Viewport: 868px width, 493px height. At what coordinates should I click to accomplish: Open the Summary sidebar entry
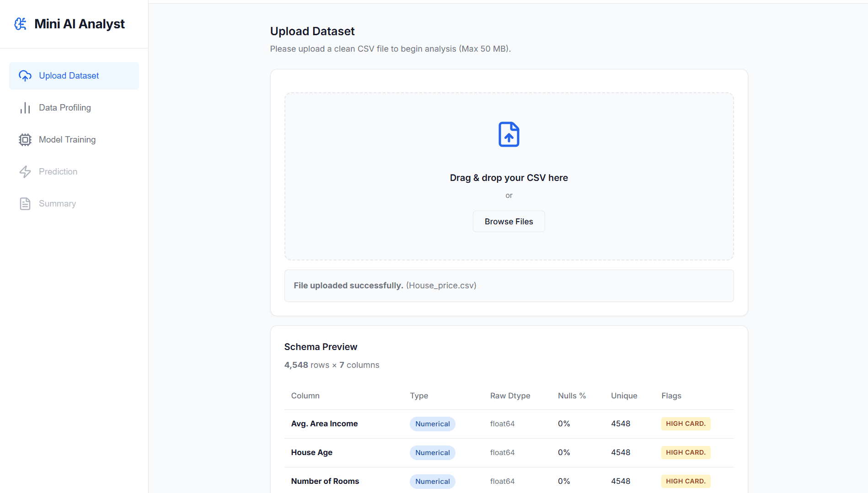pos(74,204)
